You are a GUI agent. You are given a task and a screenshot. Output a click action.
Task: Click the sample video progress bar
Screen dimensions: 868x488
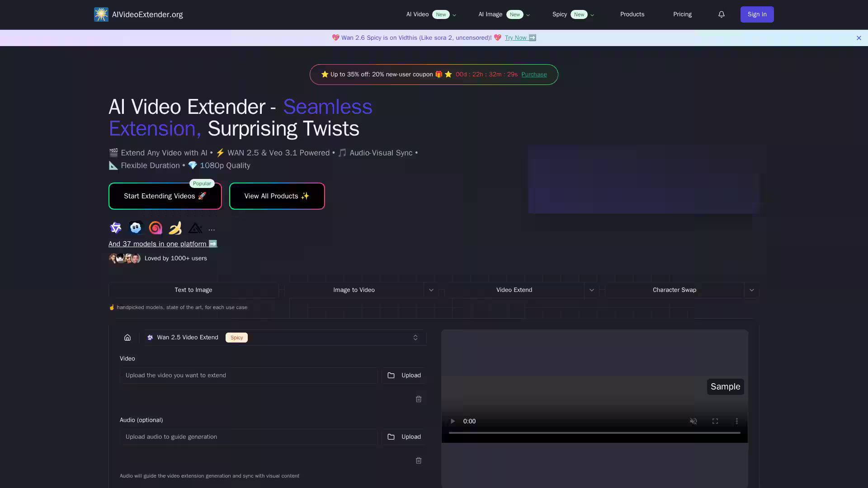tap(594, 433)
